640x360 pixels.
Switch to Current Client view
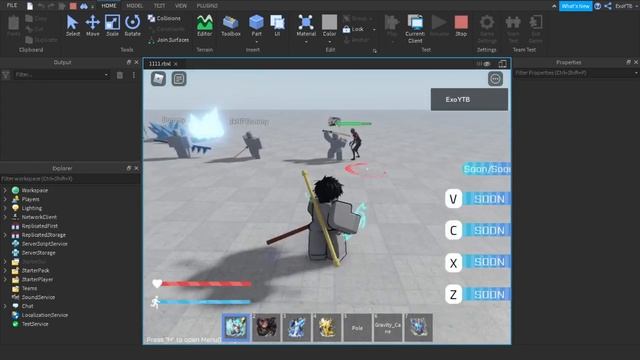tap(415, 29)
